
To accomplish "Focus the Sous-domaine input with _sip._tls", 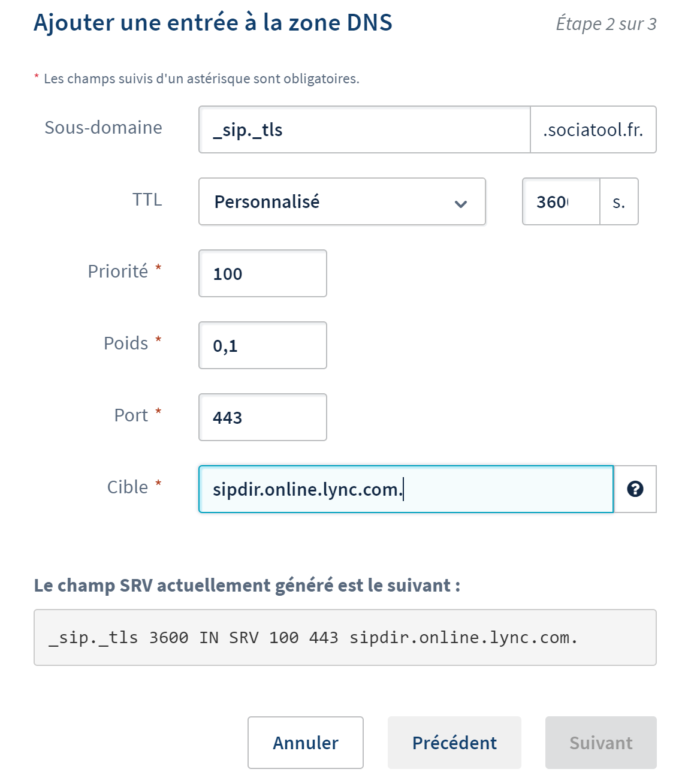I will coord(364,130).
